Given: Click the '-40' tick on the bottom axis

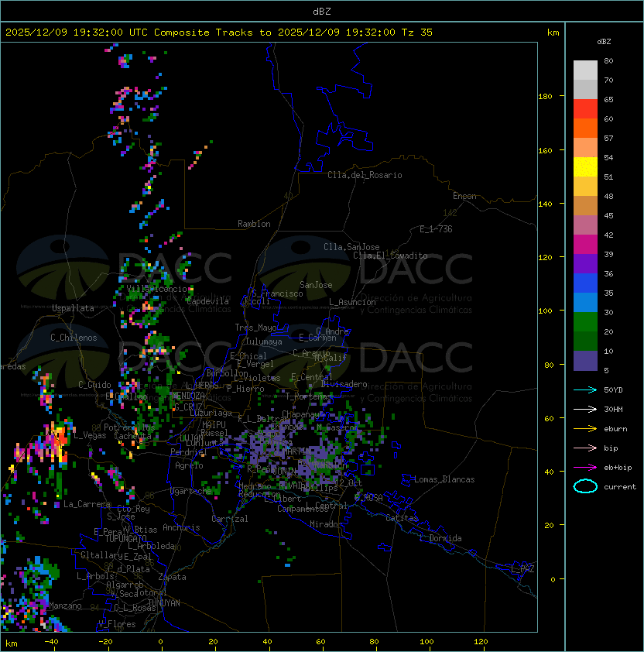Looking at the screenshot, I should click(x=51, y=642).
